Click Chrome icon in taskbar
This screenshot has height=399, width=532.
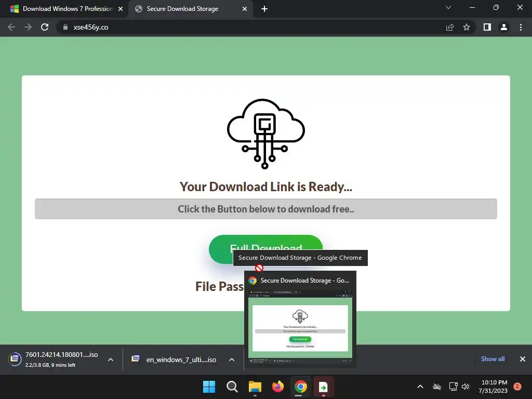(301, 387)
